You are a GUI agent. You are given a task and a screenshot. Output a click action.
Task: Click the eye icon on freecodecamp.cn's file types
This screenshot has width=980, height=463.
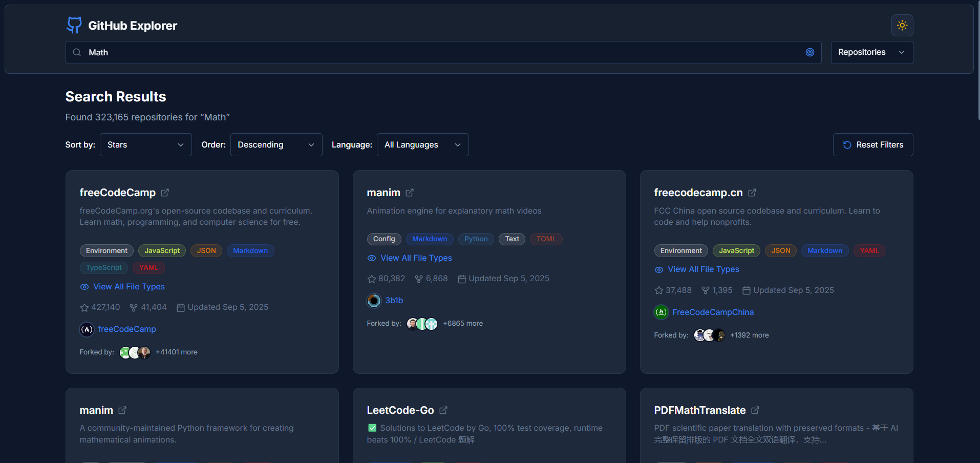[658, 269]
